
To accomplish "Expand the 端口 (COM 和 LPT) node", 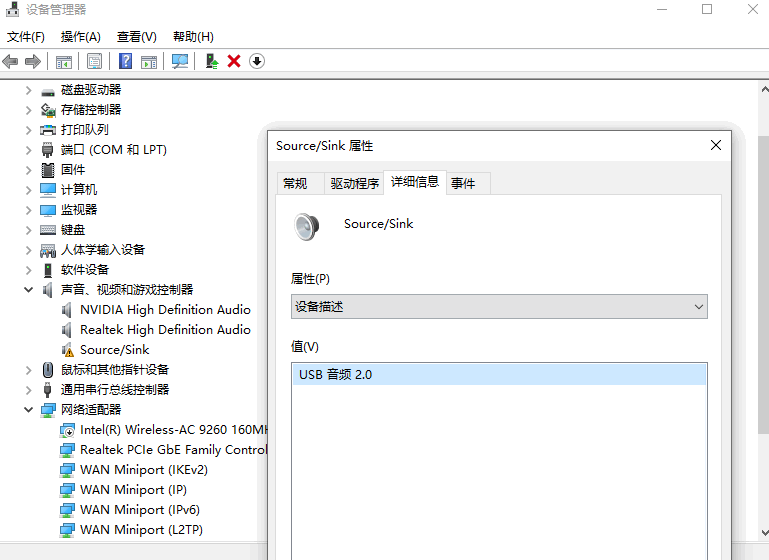I will 28,150.
